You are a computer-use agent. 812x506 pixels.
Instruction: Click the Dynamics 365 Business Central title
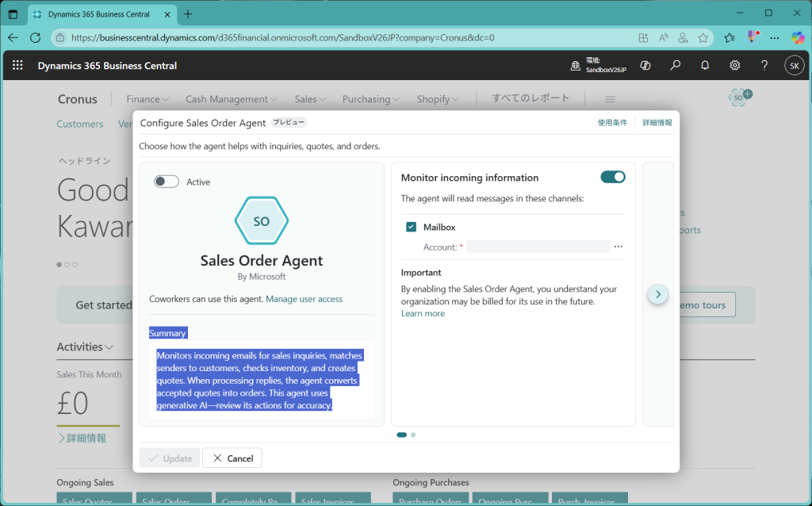tap(107, 66)
